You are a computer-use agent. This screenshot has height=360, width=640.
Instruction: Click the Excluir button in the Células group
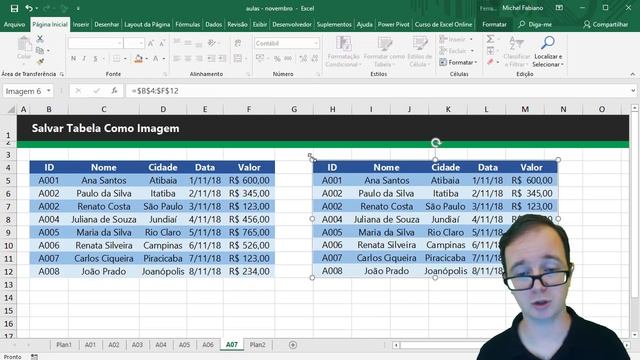point(457,51)
